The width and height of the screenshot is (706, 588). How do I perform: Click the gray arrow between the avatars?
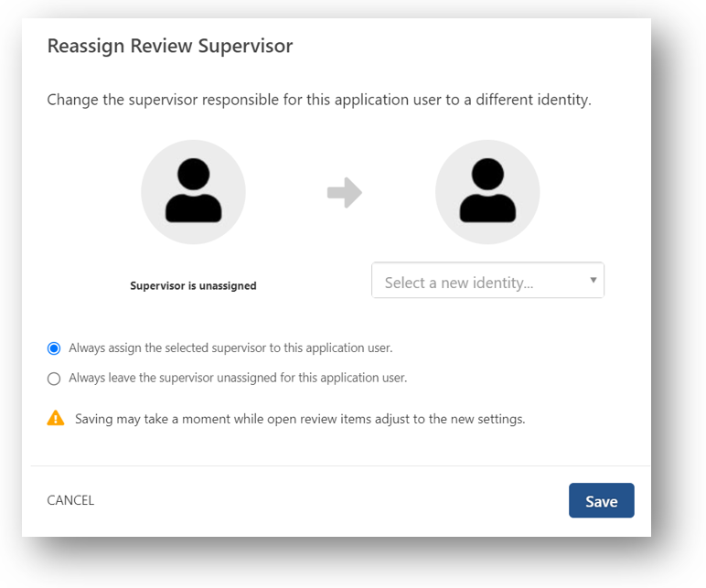pyautogui.click(x=345, y=193)
